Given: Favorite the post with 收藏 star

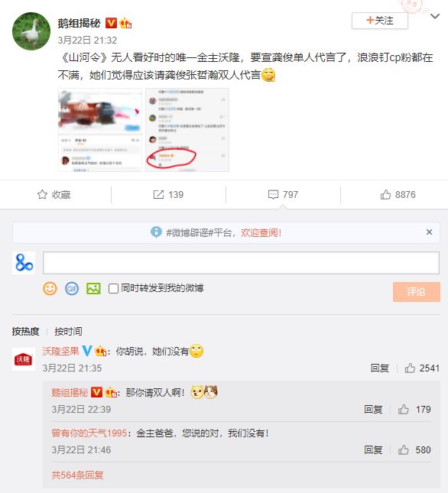Looking at the screenshot, I should pos(54,195).
